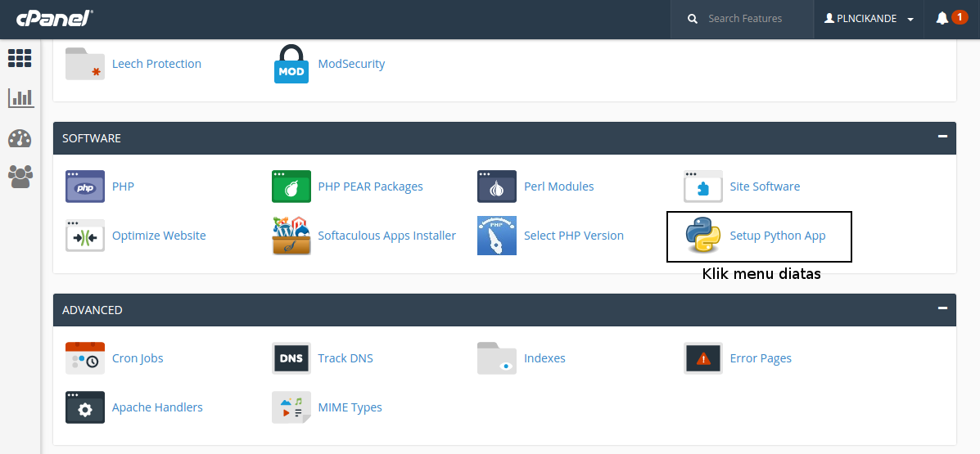The image size is (980, 454).
Task: Open the Select PHP Version link
Action: 573,236
